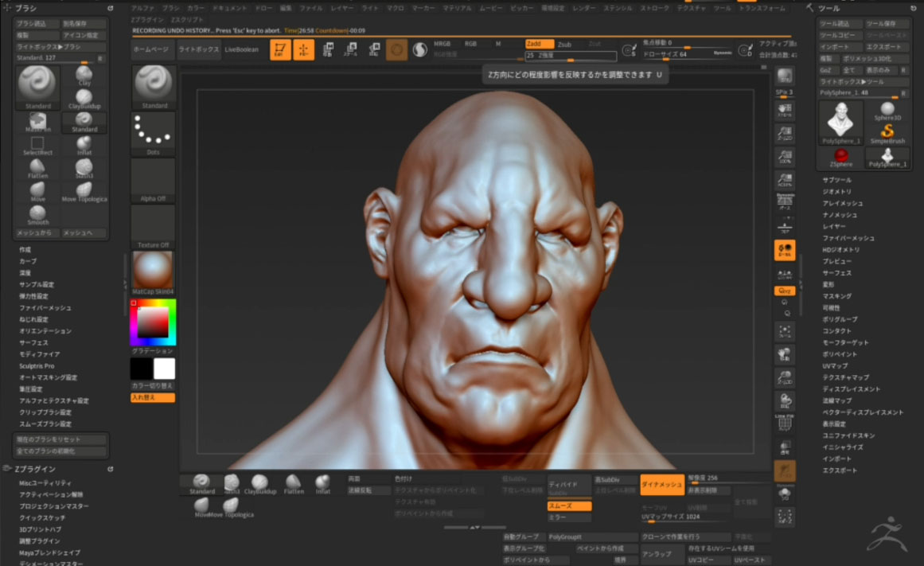Select the ClayBuildup brush in brush palette
Screen dimensions: 924x566
[x=84, y=97]
